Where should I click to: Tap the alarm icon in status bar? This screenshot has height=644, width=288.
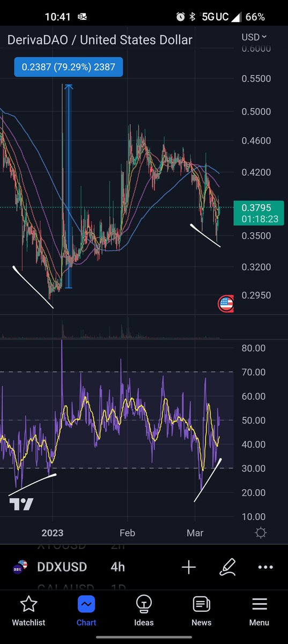(x=181, y=17)
